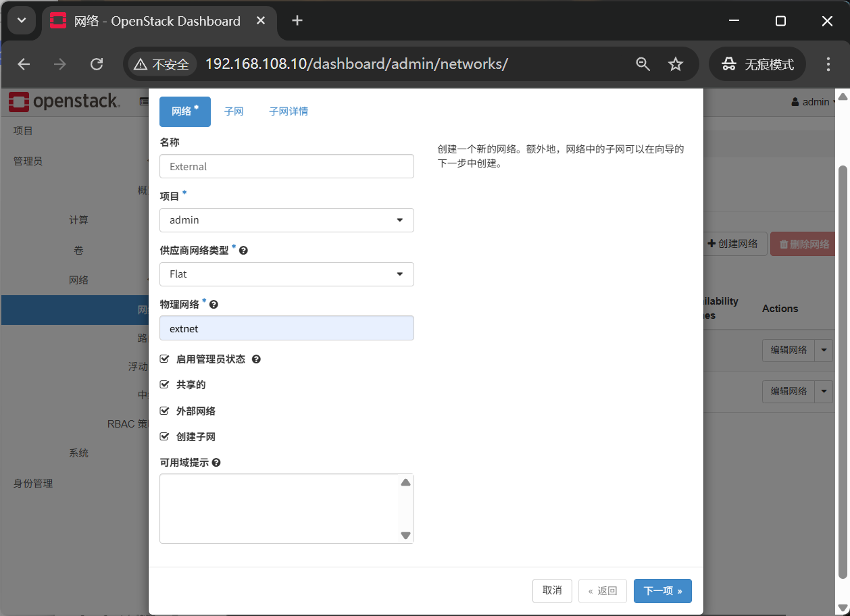
Task: Click the 下一项 button
Action: 663,591
